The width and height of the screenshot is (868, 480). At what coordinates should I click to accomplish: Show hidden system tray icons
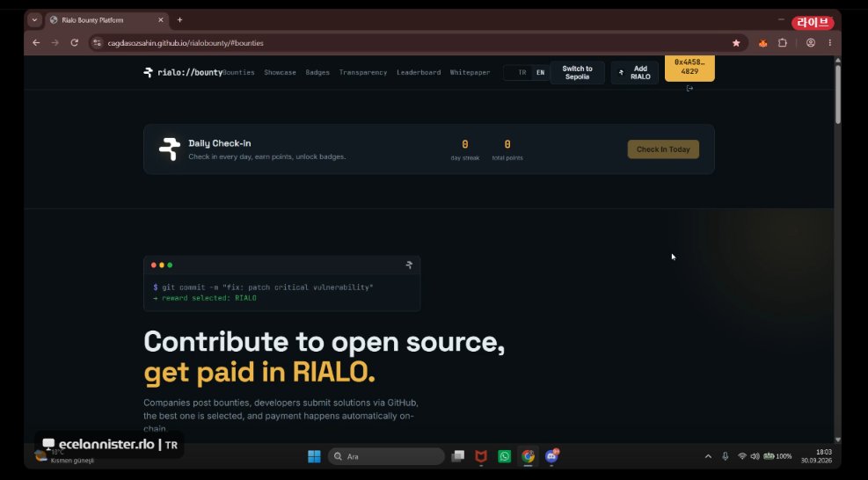708,456
